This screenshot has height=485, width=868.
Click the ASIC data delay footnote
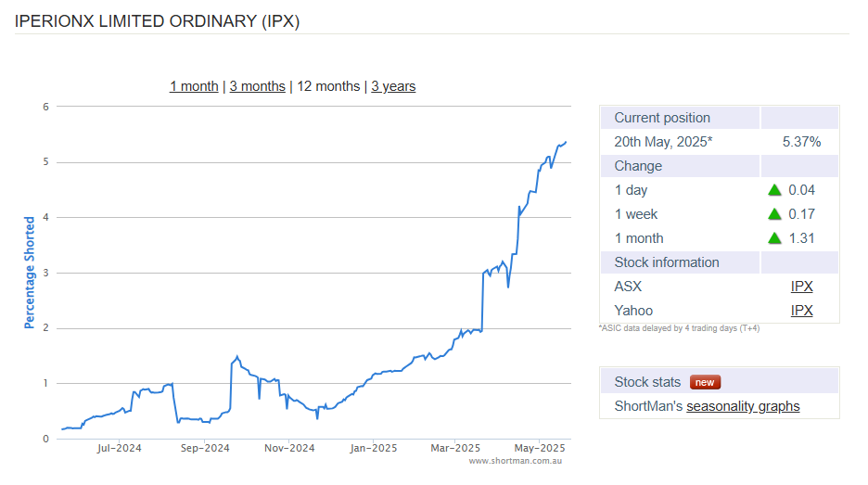(x=679, y=328)
